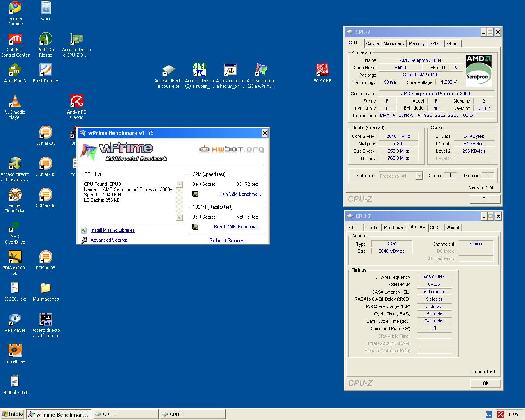Open Perfil De Riesgo shortcut
The image size is (525, 420).
pyautogui.click(x=46, y=39)
